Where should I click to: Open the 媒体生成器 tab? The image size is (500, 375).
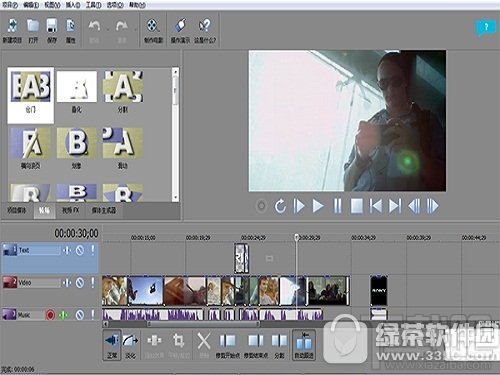coord(104,210)
